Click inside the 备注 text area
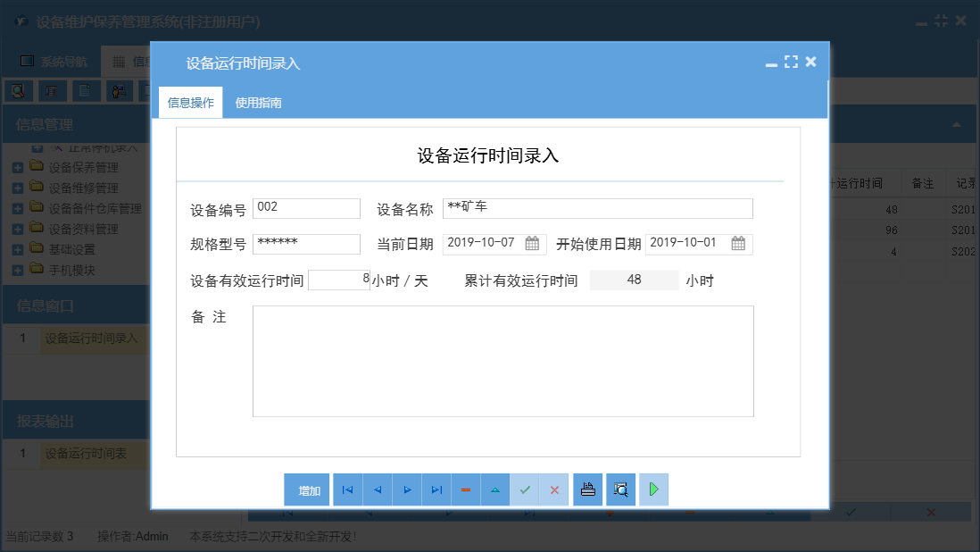 [504, 361]
